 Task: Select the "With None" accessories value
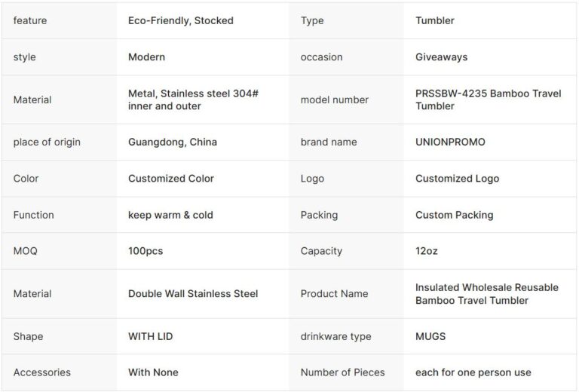point(153,372)
